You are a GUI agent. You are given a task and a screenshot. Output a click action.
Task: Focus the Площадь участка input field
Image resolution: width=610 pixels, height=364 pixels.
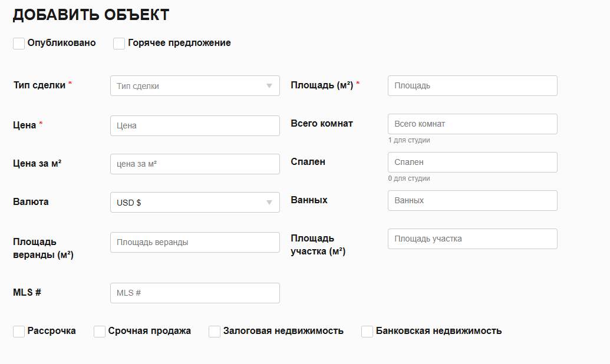[x=473, y=239]
